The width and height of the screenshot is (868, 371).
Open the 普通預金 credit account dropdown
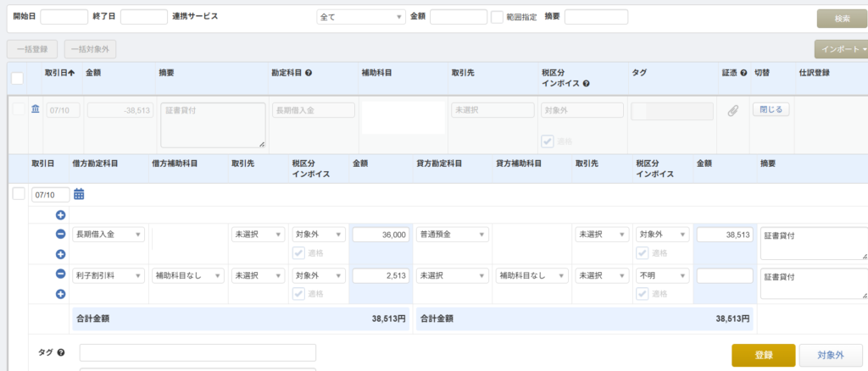click(452, 235)
